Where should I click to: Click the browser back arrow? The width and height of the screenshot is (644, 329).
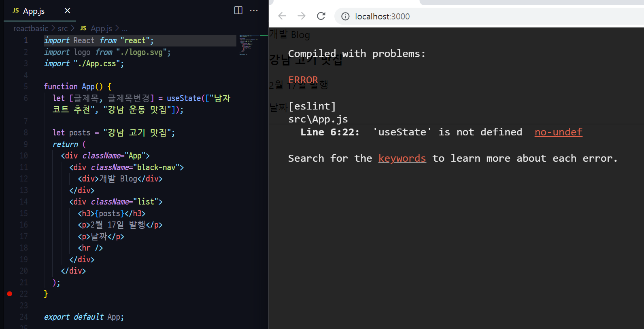[x=282, y=16]
